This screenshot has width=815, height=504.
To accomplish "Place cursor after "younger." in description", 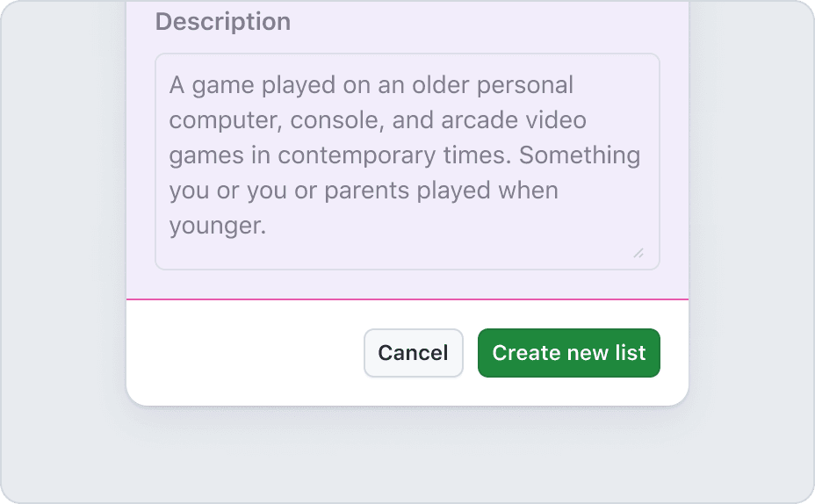I will [x=267, y=226].
